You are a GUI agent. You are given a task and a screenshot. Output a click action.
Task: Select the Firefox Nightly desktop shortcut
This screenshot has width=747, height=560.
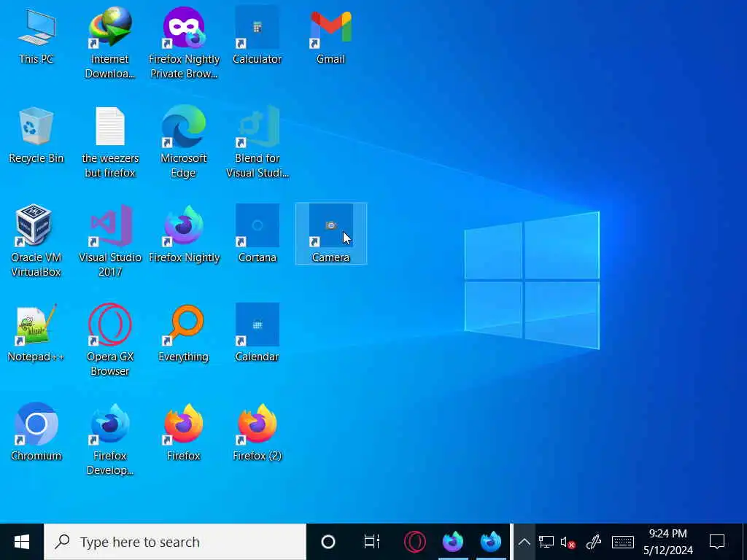(x=184, y=234)
